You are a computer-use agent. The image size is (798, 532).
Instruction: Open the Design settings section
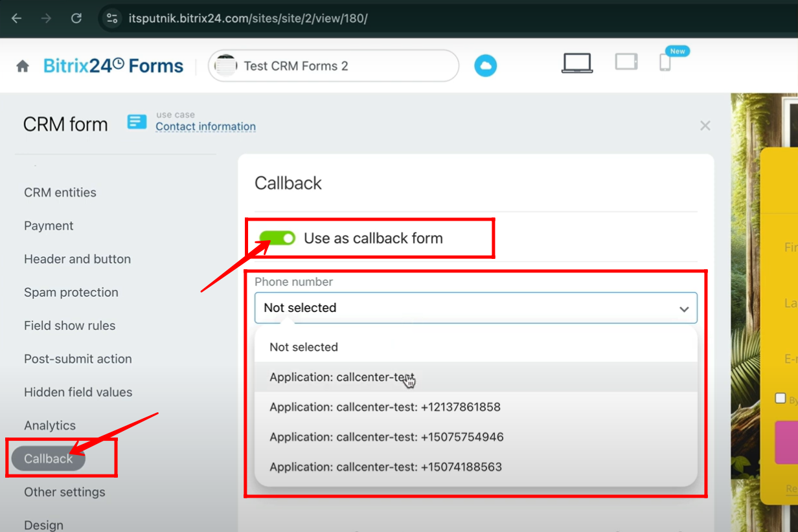(43, 525)
